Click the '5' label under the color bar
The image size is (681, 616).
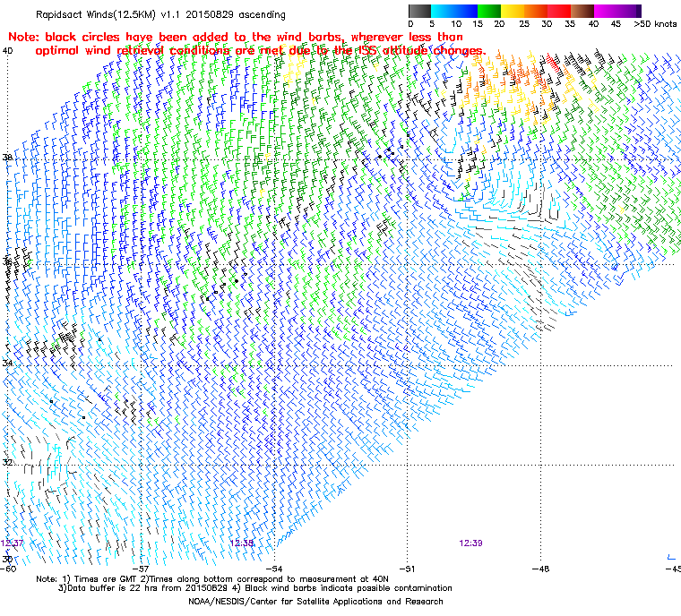[x=432, y=24]
